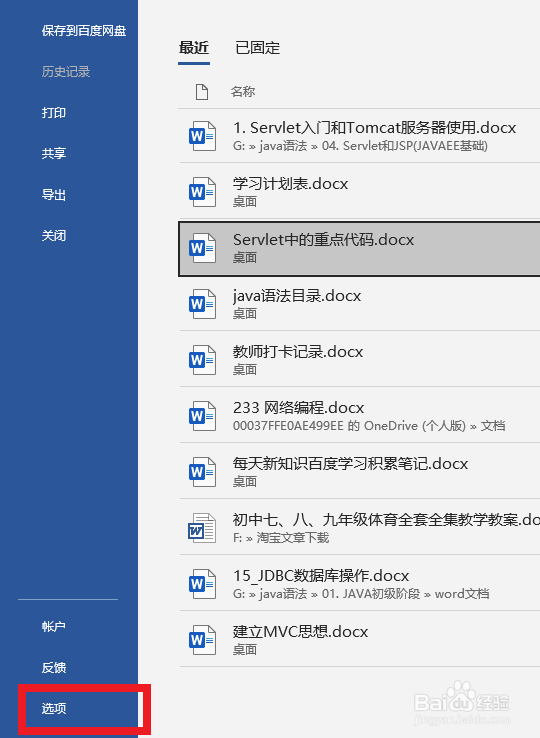
Task: Click Word icon beside java语法目录.docx
Action: pyautogui.click(x=202, y=304)
